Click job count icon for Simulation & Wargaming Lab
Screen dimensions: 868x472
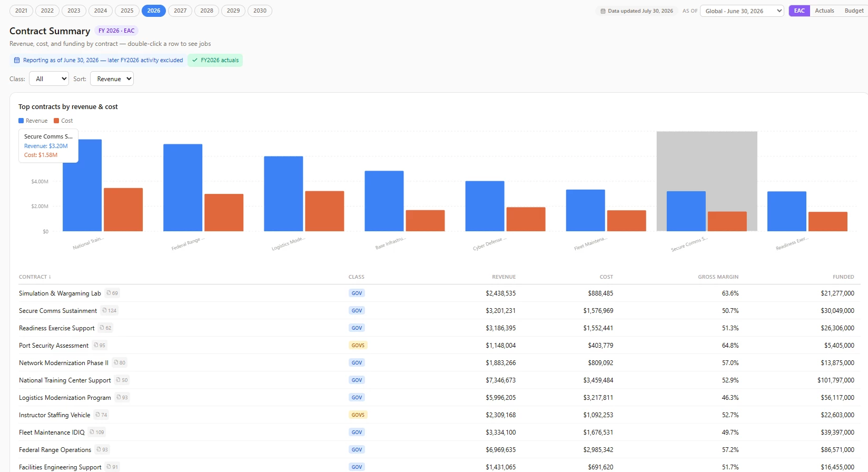pyautogui.click(x=109, y=293)
